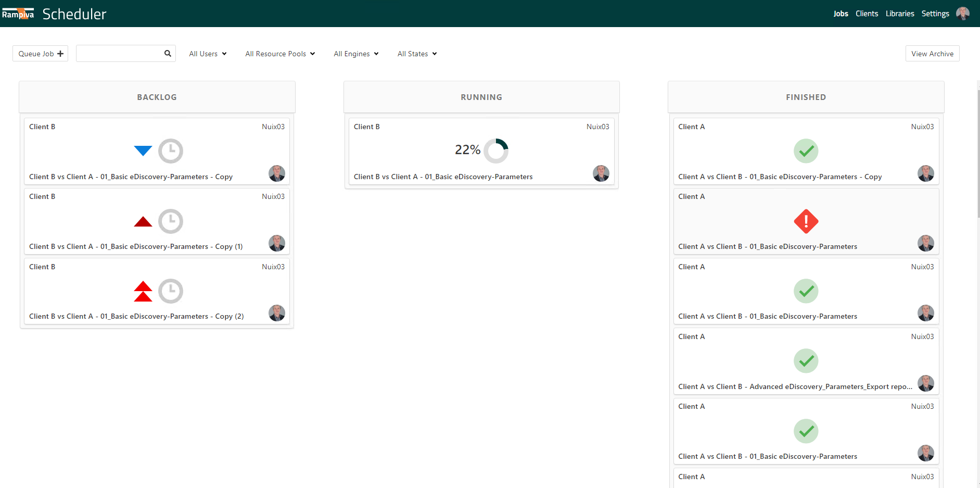Open the All States dropdown

pos(417,54)
